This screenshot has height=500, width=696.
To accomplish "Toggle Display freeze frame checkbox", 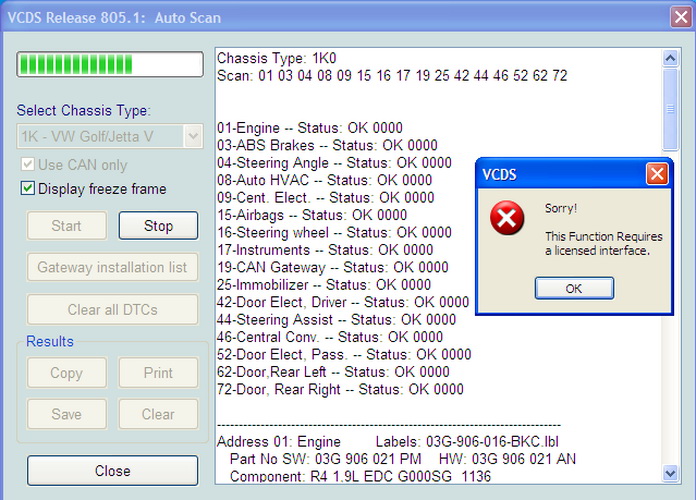I will pos(28,188).
